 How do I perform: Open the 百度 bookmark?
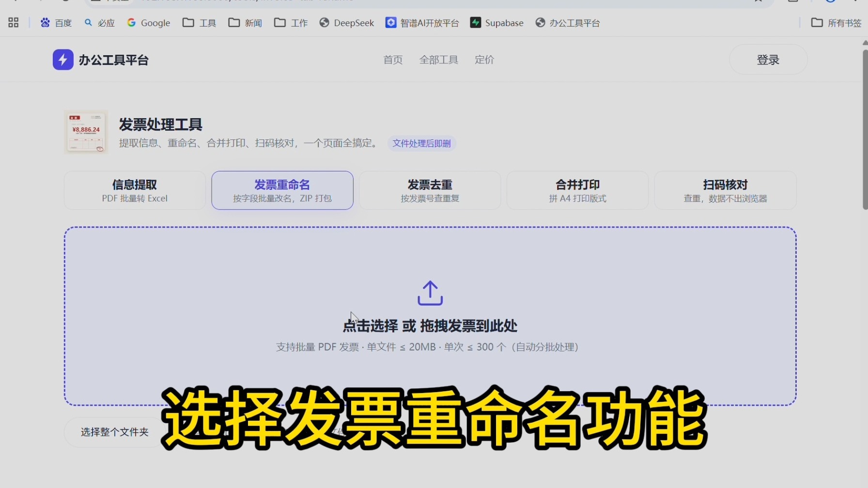point(56,23)
